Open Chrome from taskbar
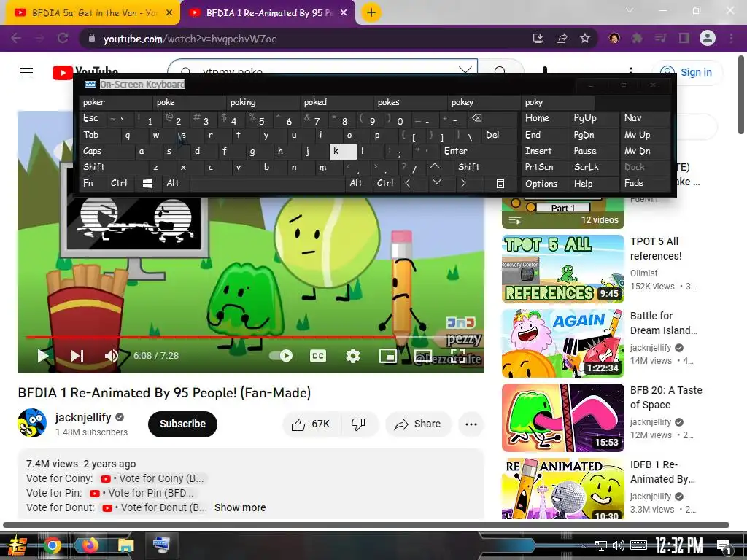 pos(53,545)
